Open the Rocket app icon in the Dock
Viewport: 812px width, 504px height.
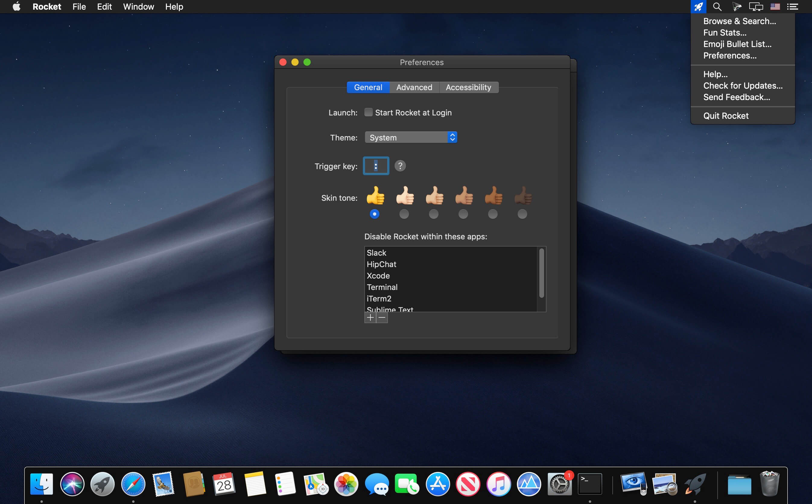(695, 484)
